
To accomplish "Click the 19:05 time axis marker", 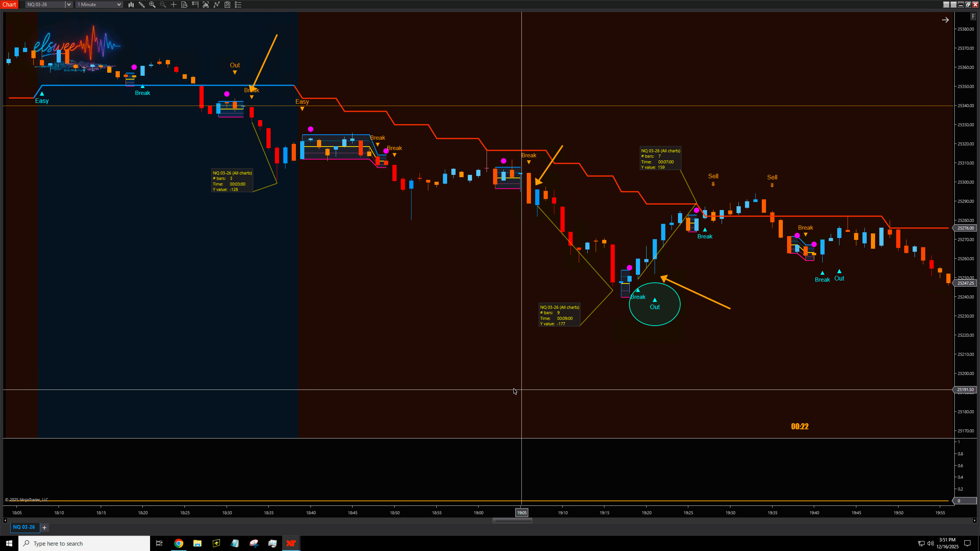I will pos(521,513).
